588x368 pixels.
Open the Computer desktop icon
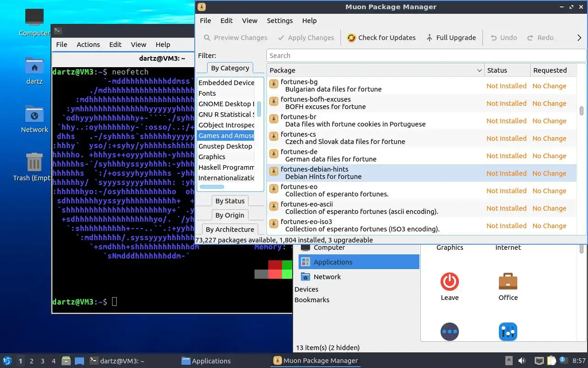tap(34, 22)
